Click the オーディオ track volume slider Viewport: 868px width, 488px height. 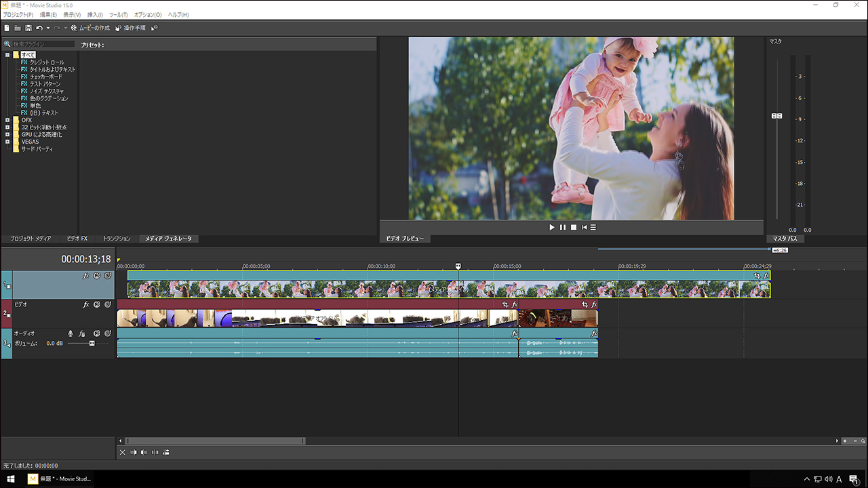pyautogui.click(x=92, y=344)
